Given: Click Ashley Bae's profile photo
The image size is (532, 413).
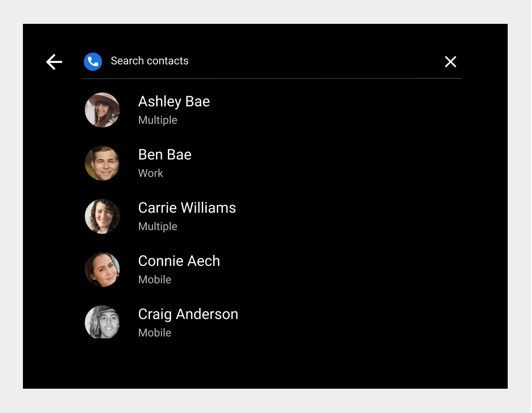Looking at the screenshot, I should (102, 110).
